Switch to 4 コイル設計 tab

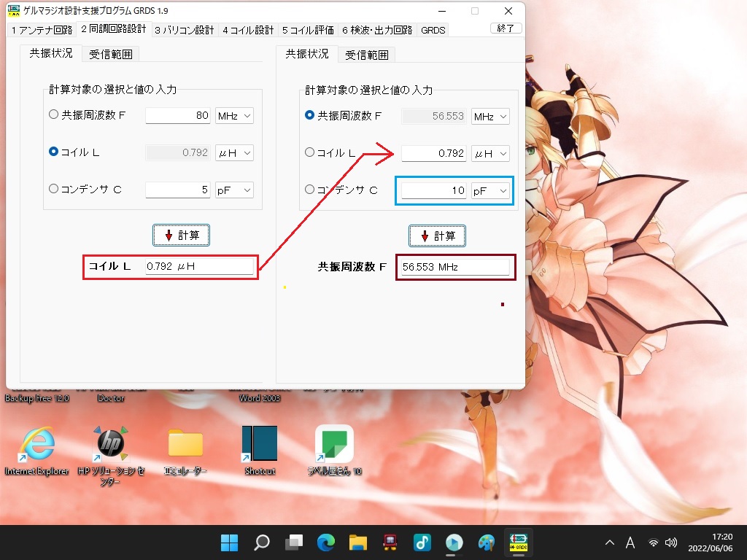(248, 30)
